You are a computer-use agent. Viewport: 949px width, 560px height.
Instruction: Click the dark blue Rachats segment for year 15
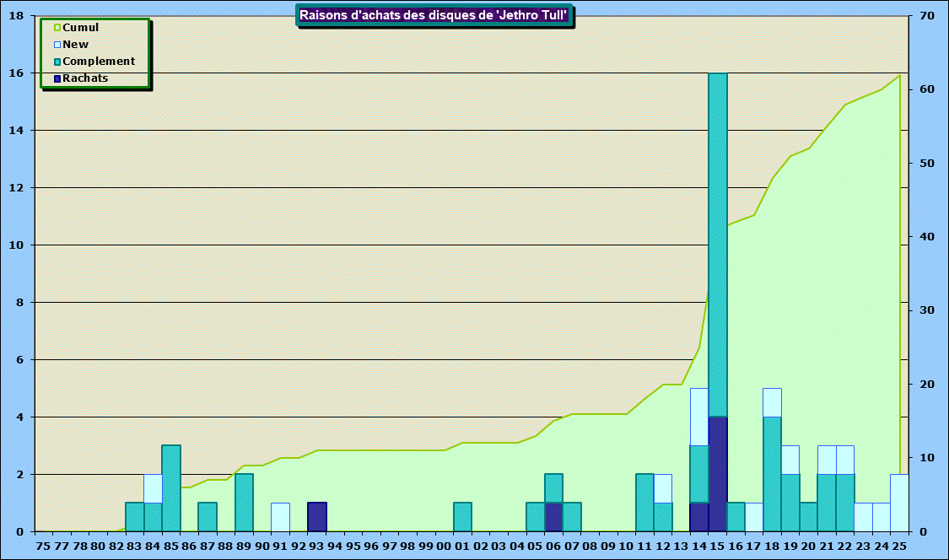pos(718,474)
